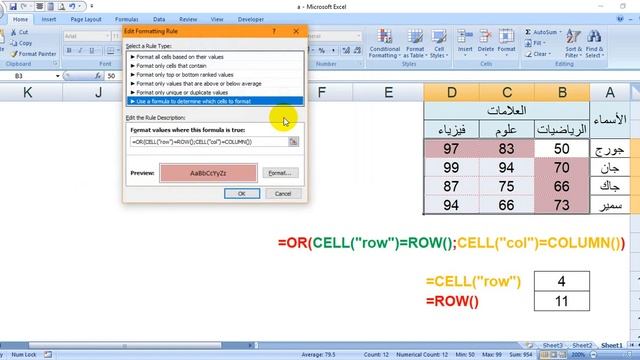
Task: Click the Save icon in quick access toolbar
Action: click(x=13, y=6)
